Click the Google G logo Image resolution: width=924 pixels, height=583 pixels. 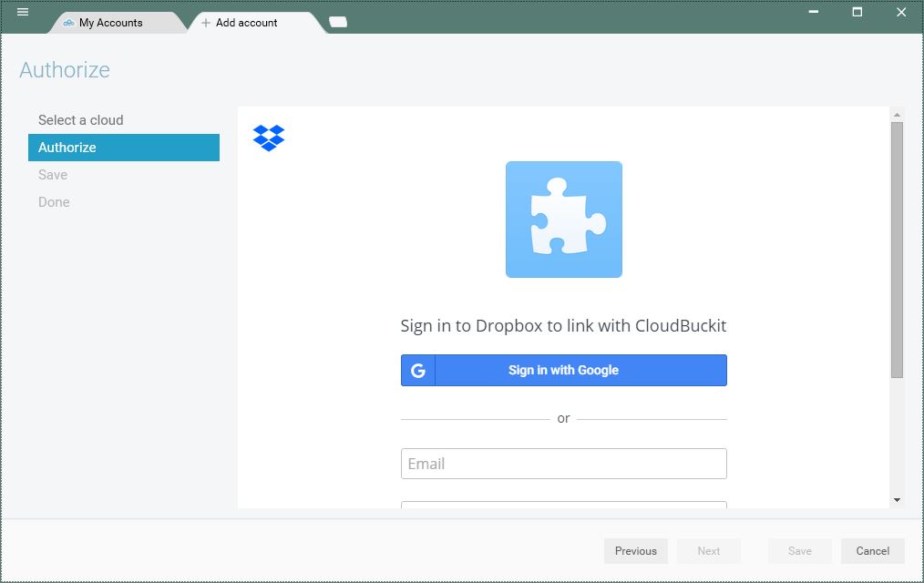pos(417,371)
